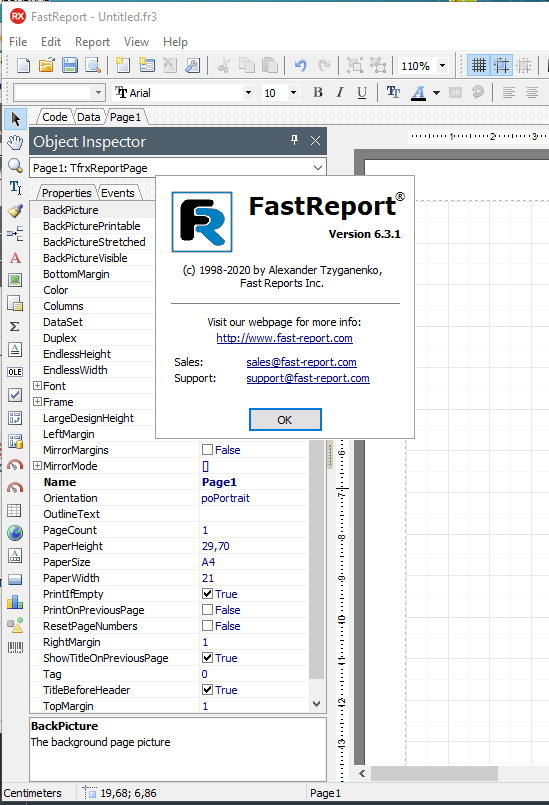The height and width of the screenshot is (805, 549).
Task: Click the Align Left icon
Action: pos(509,92)
